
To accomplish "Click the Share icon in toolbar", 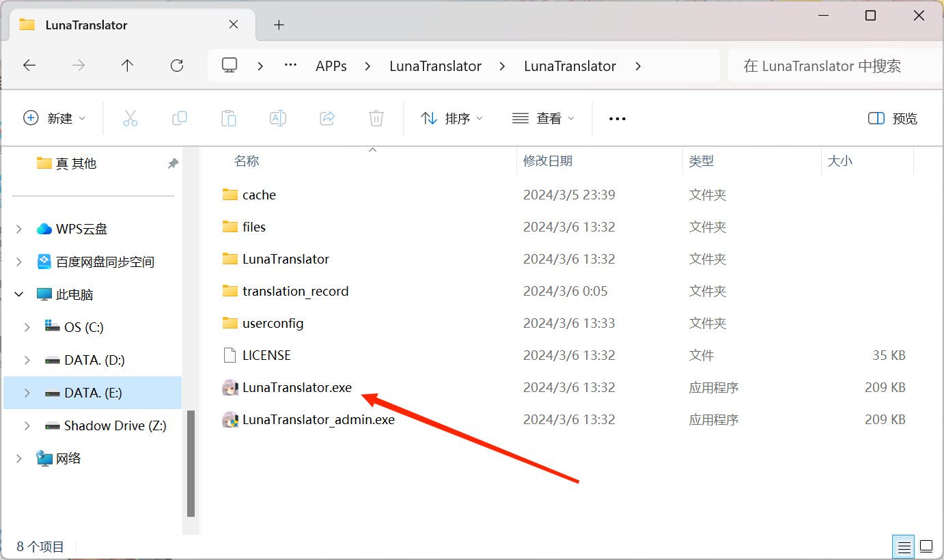I will coord(327,118).
